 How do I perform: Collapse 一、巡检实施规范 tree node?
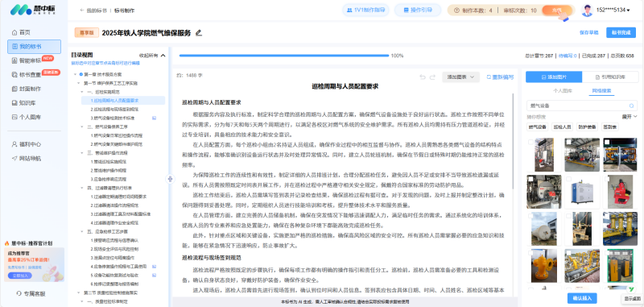click(83, 92)
